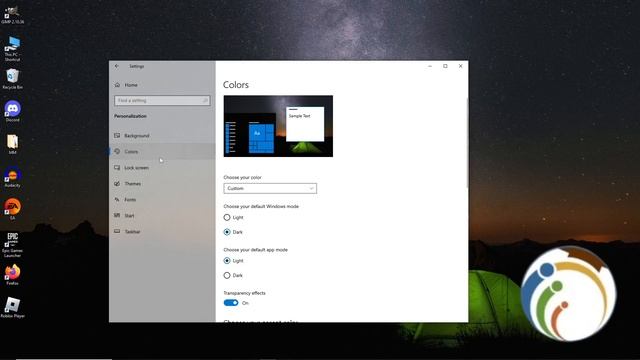Select Light for default app mode

click(x=227, y=261)
